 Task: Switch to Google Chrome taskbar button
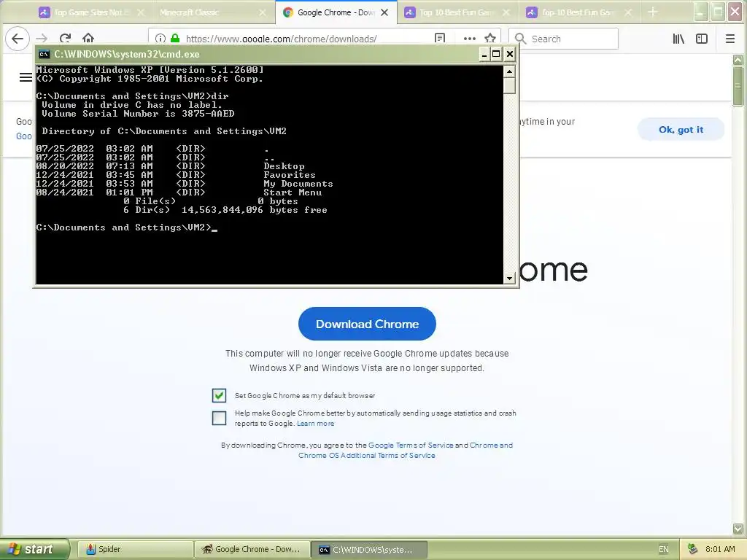click(x=252, y=549)
